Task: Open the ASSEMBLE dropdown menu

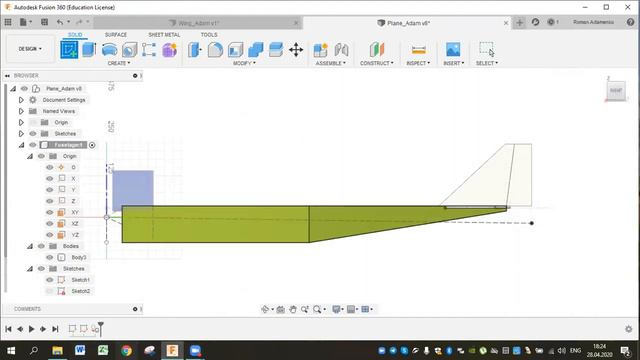Action: (331, 63)
